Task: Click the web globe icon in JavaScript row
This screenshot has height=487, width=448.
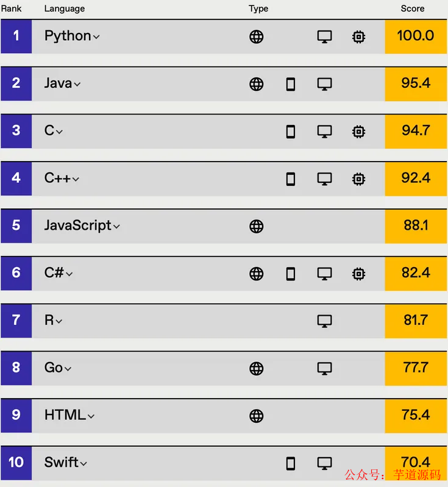Action: tap(257, 226)
